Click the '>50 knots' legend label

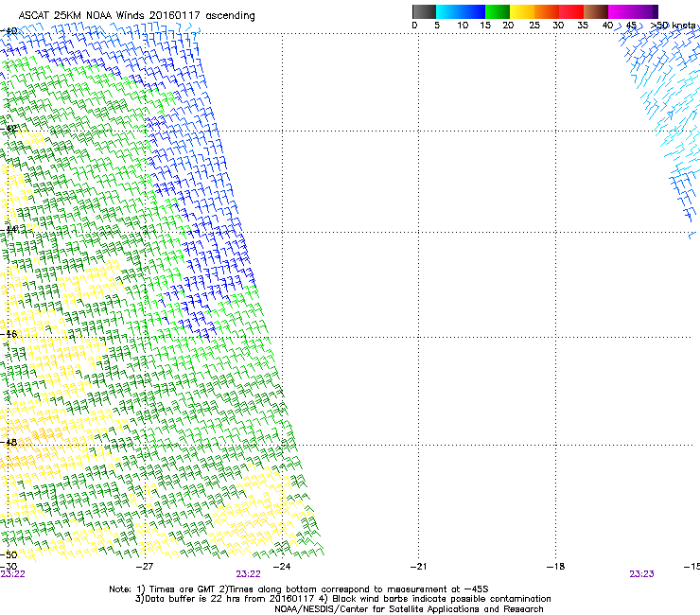pos(673,25)
